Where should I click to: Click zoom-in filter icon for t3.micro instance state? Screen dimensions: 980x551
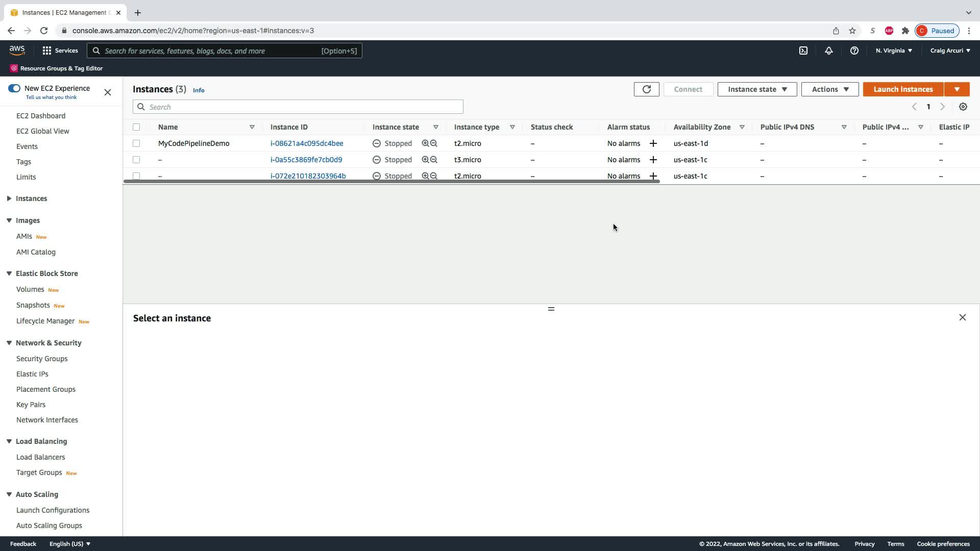coord(425,160)
